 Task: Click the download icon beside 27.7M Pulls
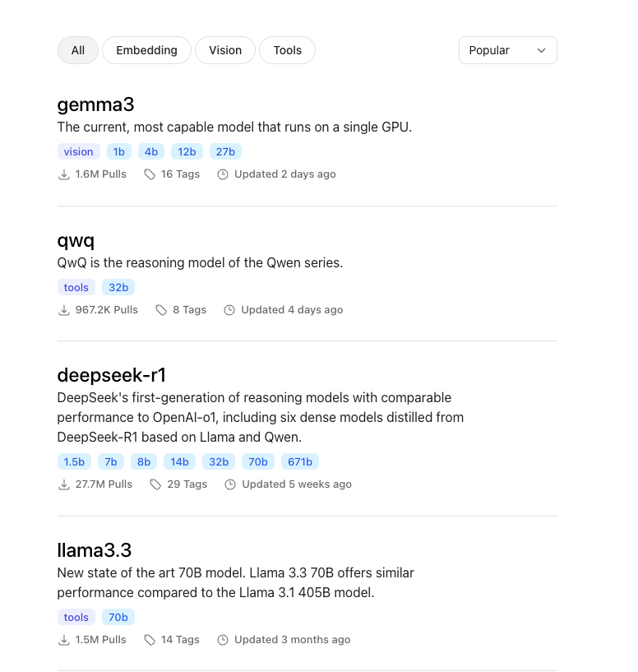(64, 484)
